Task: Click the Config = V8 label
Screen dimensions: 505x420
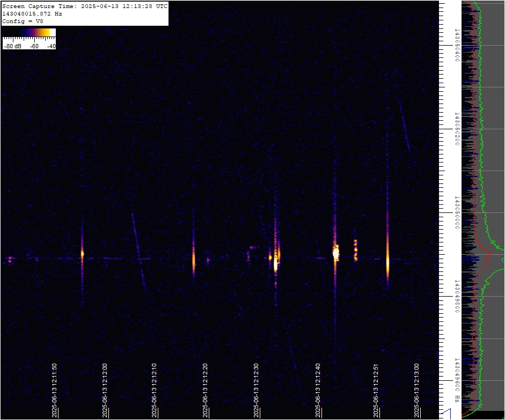Action: coord(23,21)
